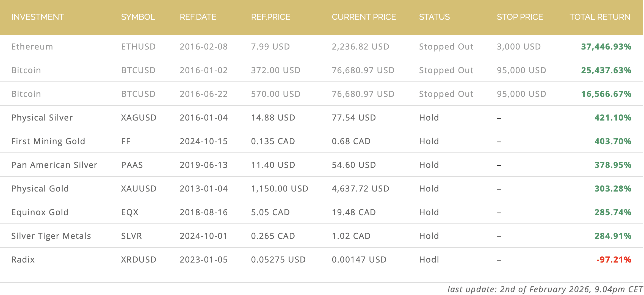Click the Silver Tiger Metals name
This screenshot has width=644, height=295.
[x=51, y=236]
